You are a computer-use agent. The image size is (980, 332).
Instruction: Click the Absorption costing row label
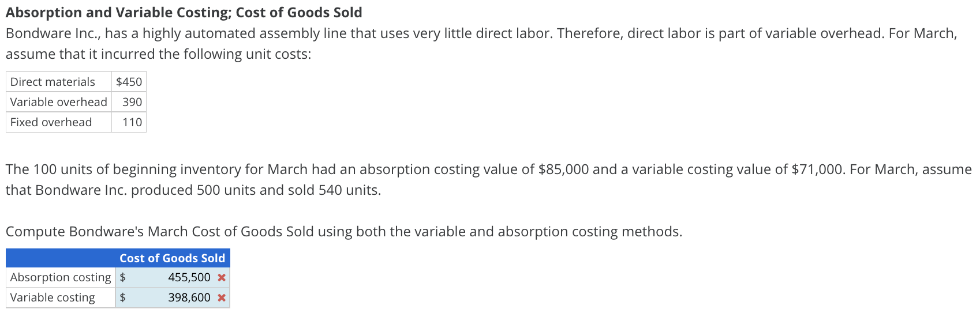click(59, 277)
